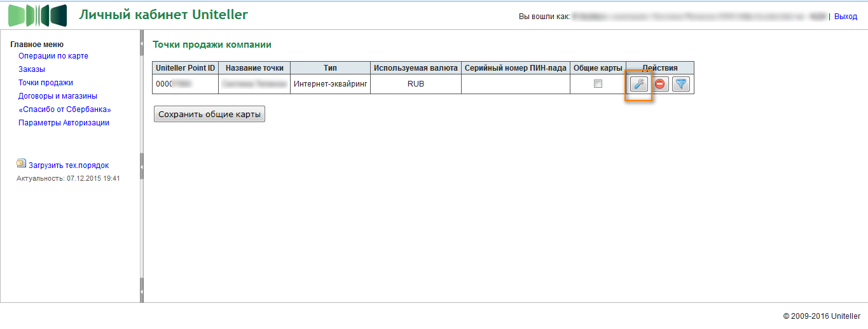
Task: Click the Интернет-эквайринг type cell
Action: pyautogui.click(x=330, y=84)
